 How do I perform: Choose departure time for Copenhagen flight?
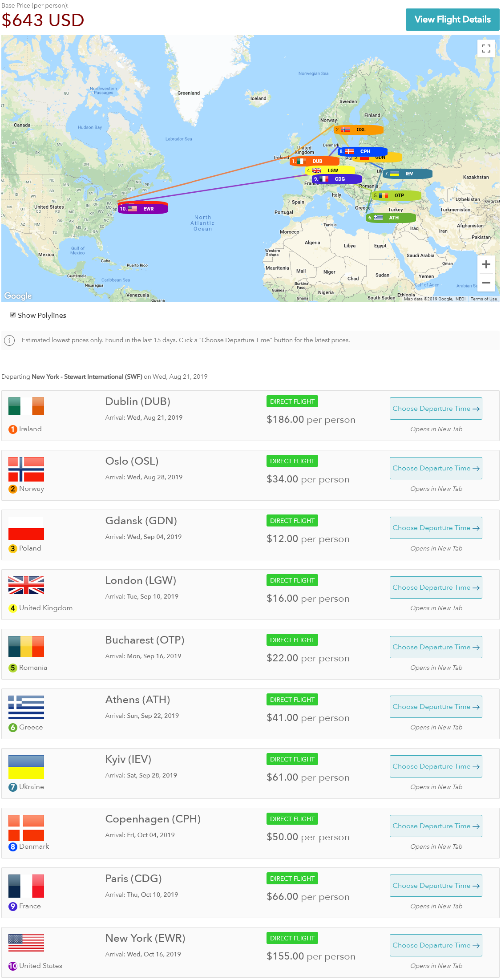pyautogui.click(x=436, y=826)
